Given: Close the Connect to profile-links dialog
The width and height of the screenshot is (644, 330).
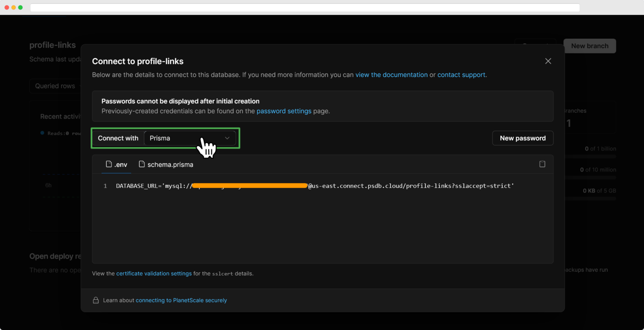Looking at the screenshot, I should (548, 61).
